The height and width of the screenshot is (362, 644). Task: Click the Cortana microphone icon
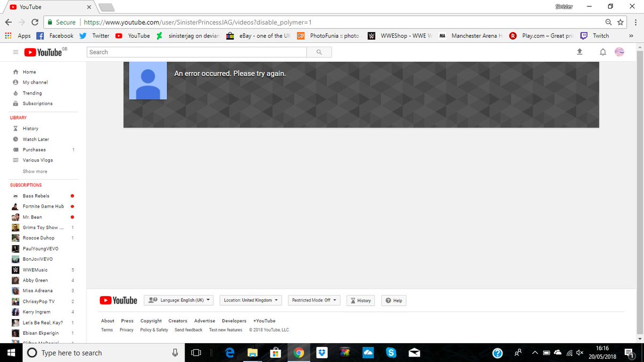coord(175,353)
